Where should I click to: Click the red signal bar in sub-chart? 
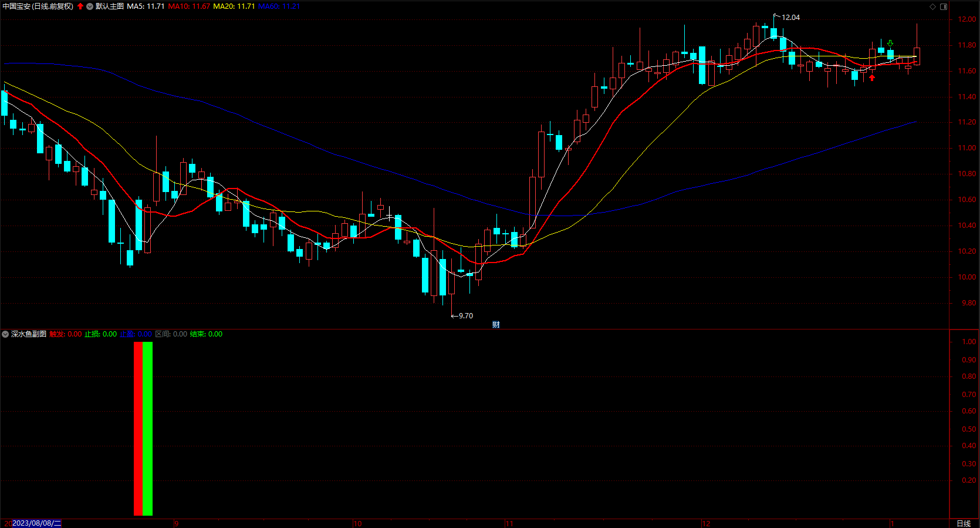(x=138, y=429)
